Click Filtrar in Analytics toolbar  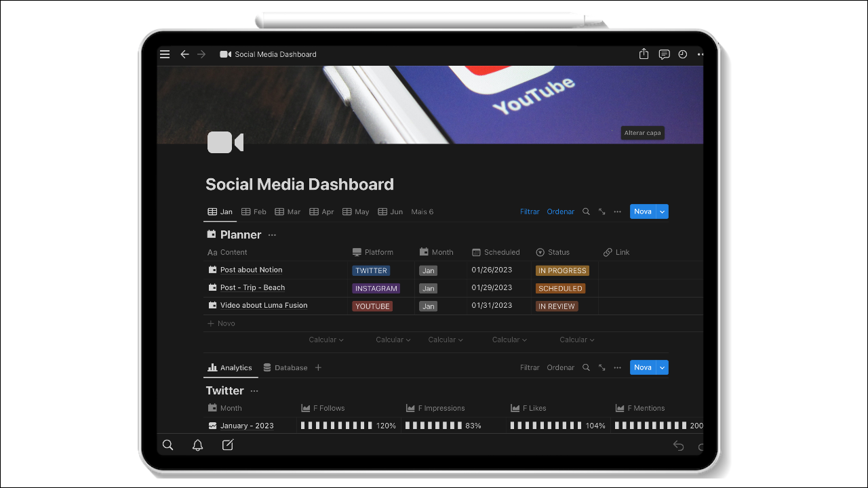click(x=530, y=367)
